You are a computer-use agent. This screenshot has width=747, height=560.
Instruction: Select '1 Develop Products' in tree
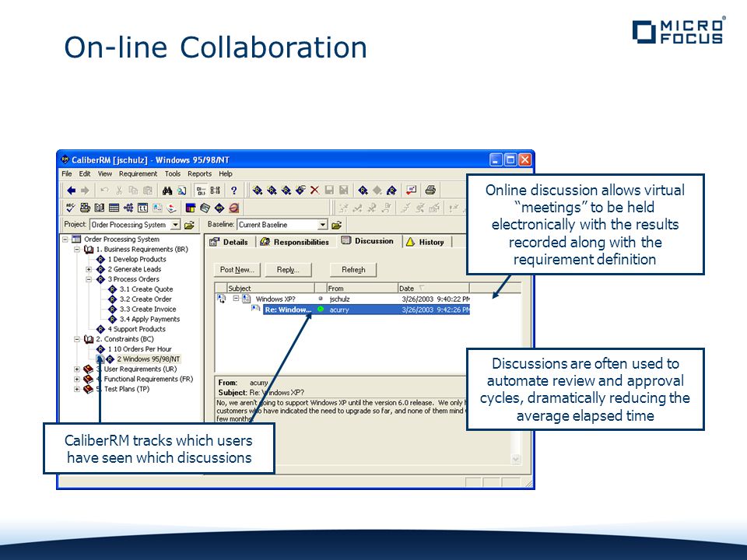coord(137,259)
